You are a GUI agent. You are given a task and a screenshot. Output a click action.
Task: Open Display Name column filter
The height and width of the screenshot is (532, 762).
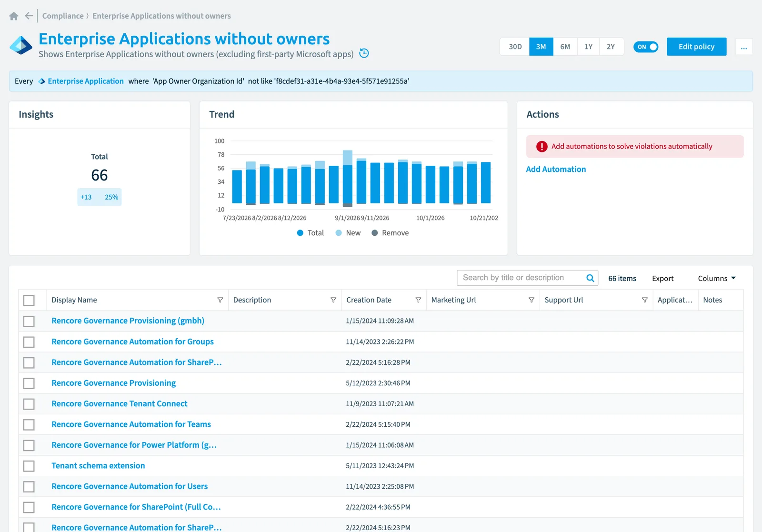tap(220, 300)
